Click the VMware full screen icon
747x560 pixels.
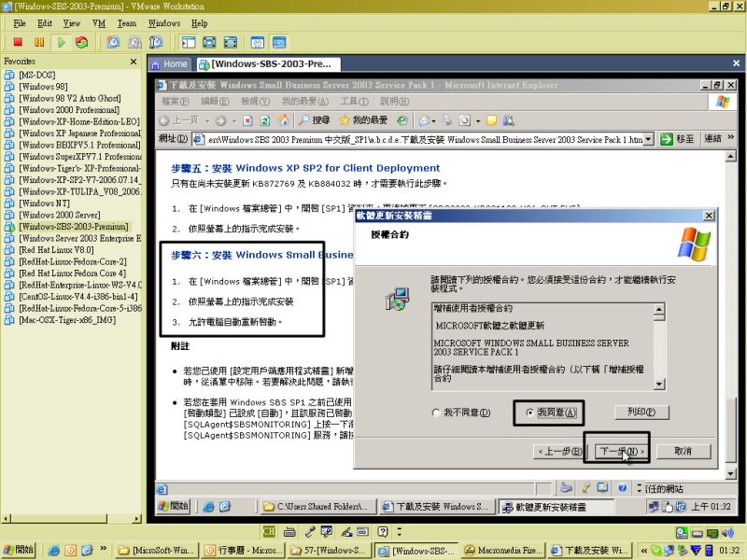(209, 42)
